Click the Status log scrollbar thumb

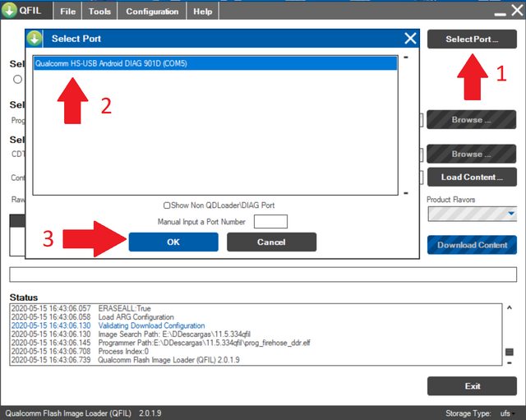510,352
